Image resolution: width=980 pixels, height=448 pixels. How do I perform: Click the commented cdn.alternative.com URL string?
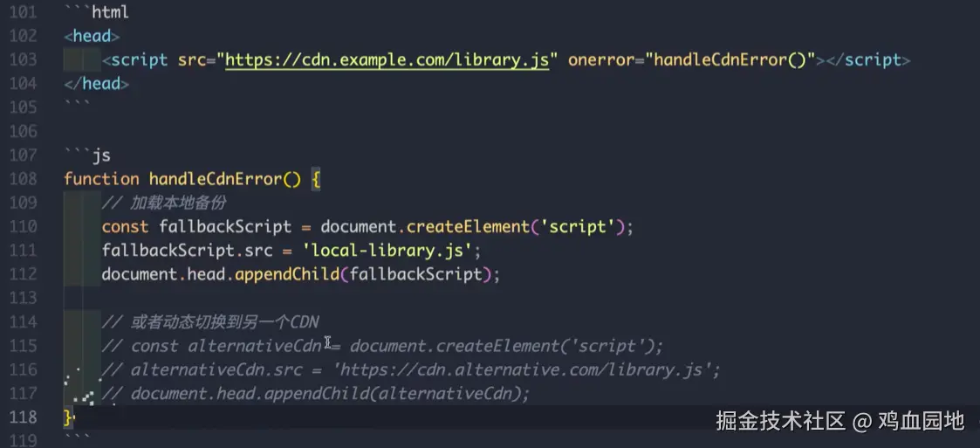pos(525,369)
